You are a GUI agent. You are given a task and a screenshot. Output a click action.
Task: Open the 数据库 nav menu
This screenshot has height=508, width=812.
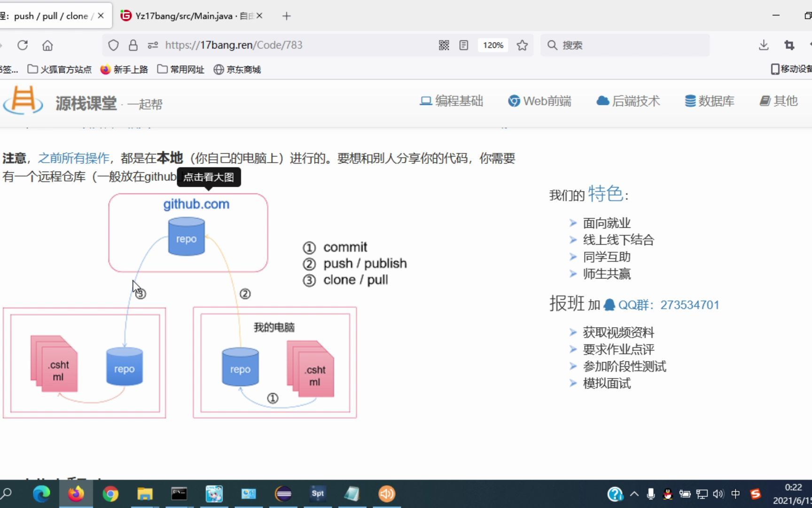click(710, 101)
